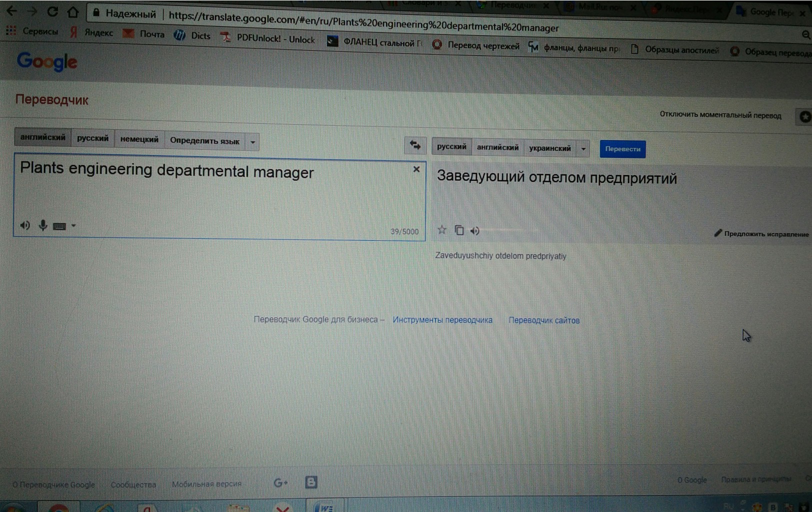The height and width of the screenshot is (512, 812).
Task: Expand the target language dropdown arrow
Action: click(x=583, y=148)
